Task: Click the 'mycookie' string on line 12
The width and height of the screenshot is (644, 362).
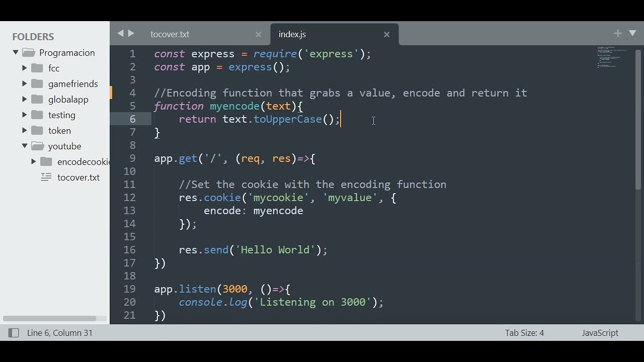Action: coord(279,198)
